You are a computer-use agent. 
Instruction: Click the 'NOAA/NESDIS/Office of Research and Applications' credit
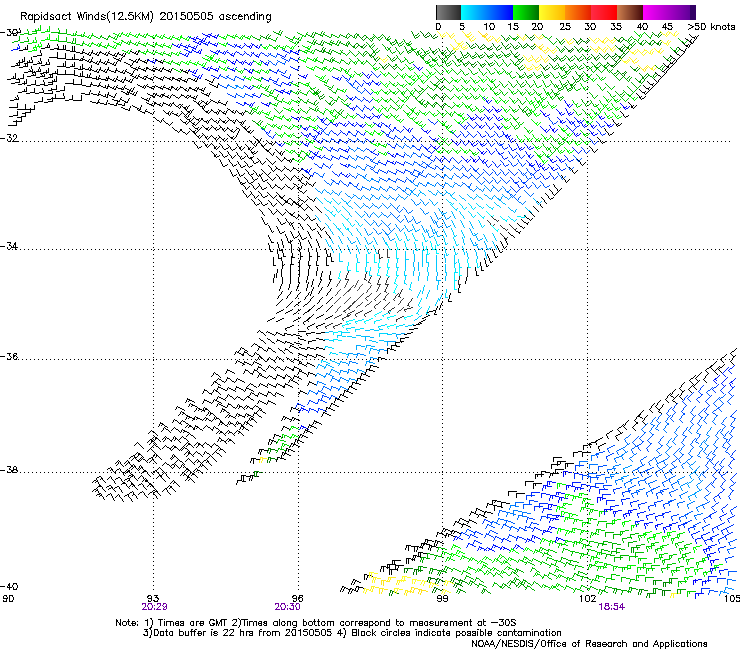[589, 644]
